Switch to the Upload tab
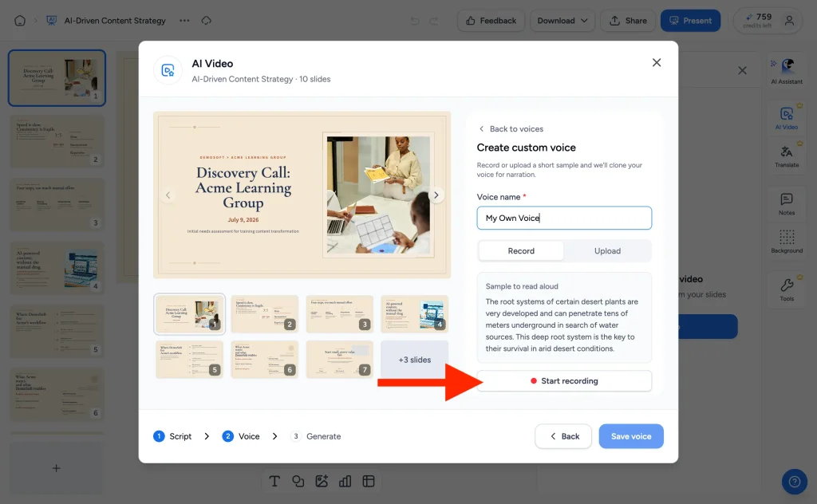 tap(607, 251)
